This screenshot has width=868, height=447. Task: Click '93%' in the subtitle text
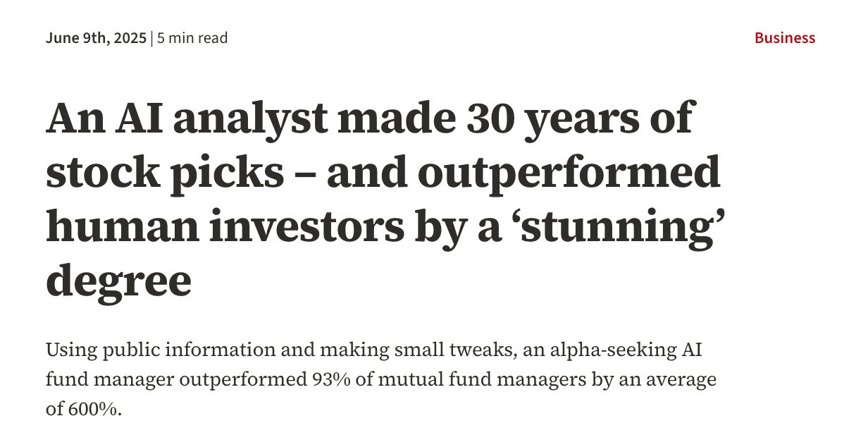pyautogui.click(x=330, y=380)
